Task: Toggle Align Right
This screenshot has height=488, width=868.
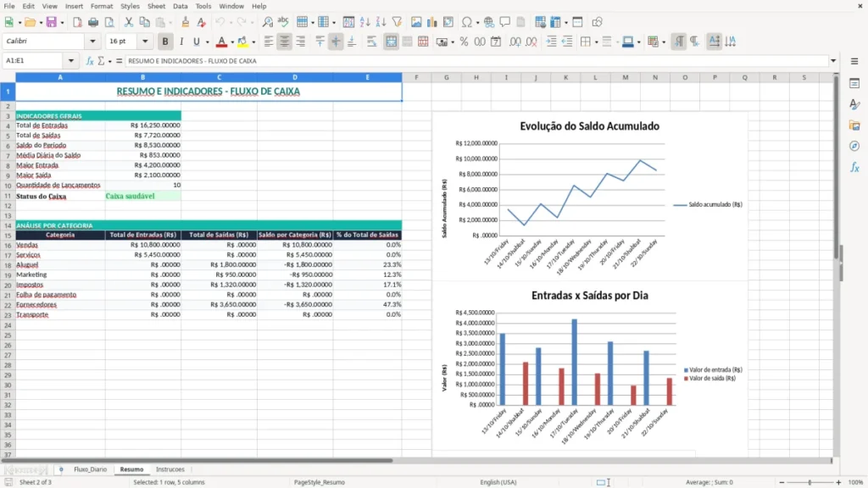Action: click(x=301, y=42)
